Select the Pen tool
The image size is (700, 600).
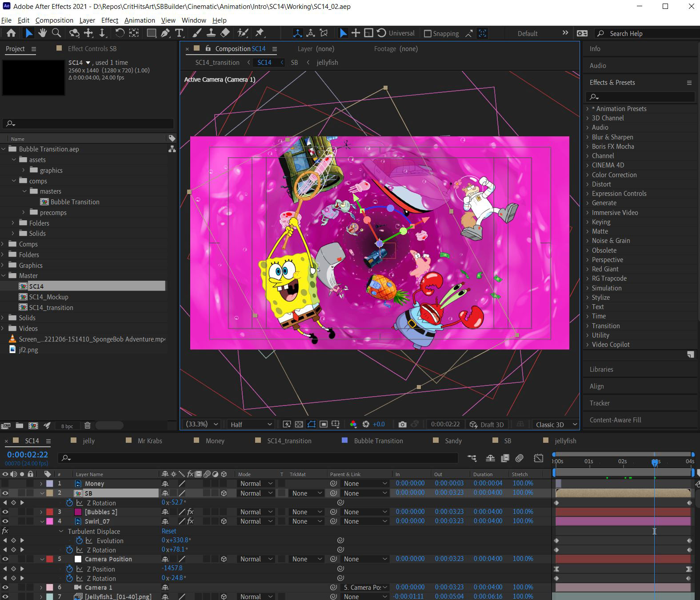pos(165,33)
